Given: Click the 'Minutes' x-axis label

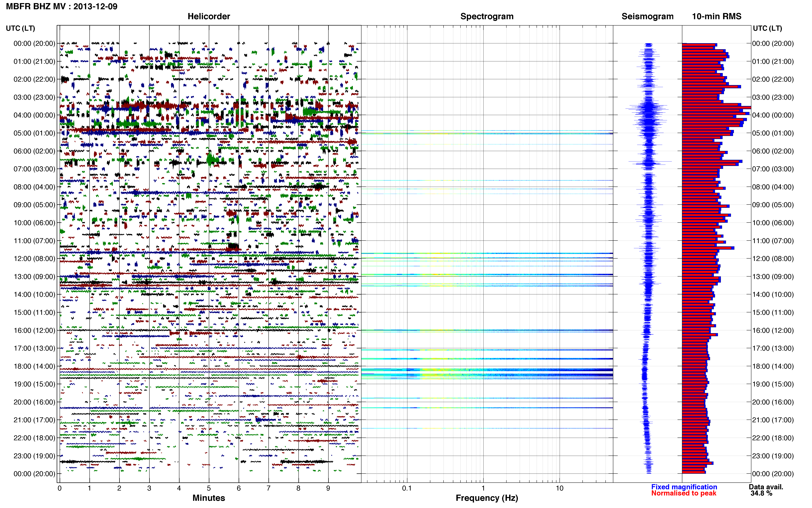Looking at the screenshot, I should point(209,498).
